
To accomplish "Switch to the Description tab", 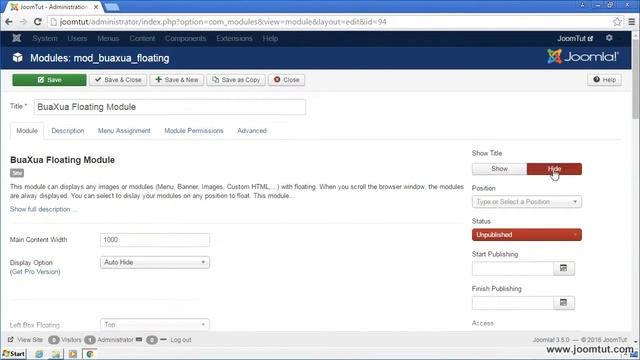I will (68, 131).
